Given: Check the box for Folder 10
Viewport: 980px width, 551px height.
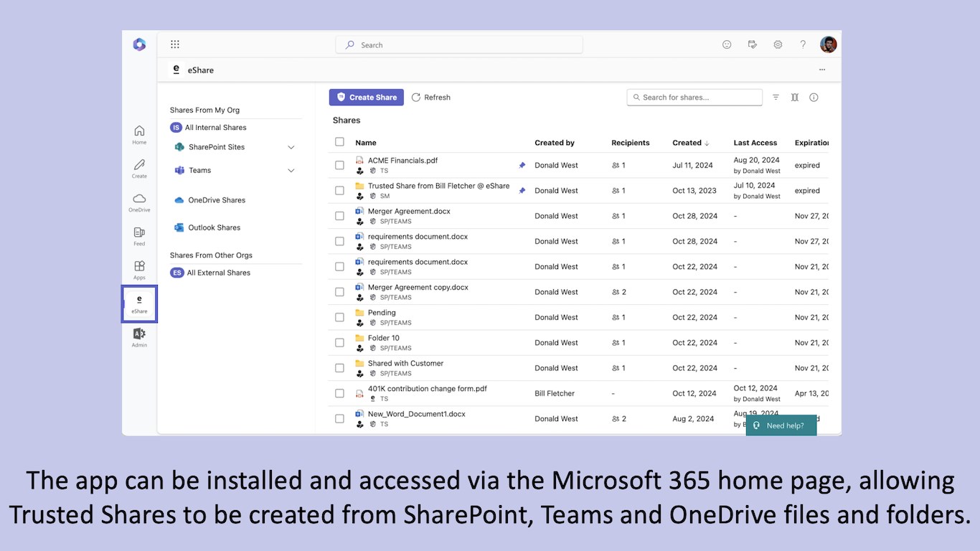Looking at the screenshot, I should click(x=339, y=342).
